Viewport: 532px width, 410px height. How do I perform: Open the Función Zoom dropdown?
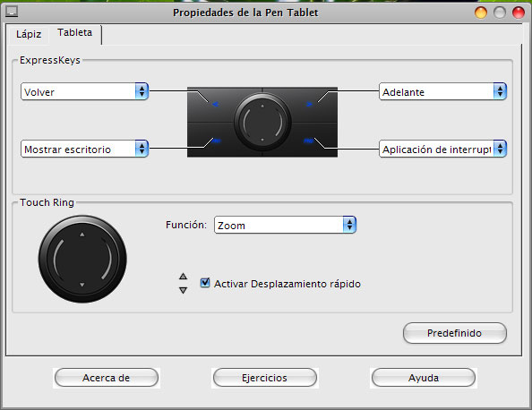coord(285,225)
